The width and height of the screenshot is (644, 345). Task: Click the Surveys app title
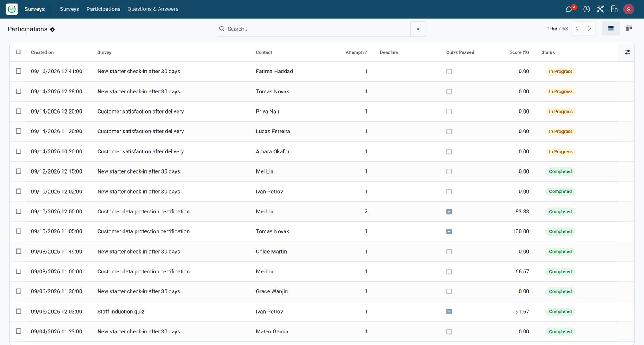tap(35, 9)
